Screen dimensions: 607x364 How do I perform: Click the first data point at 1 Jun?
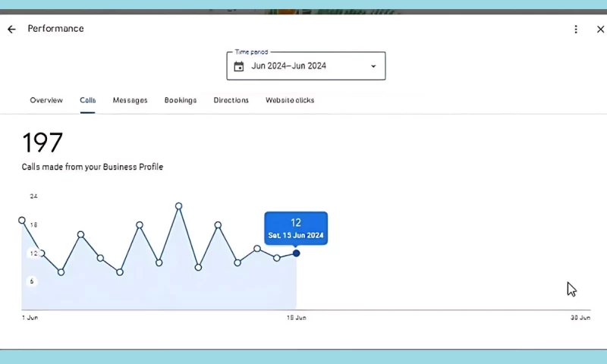(x=22, y=220)
